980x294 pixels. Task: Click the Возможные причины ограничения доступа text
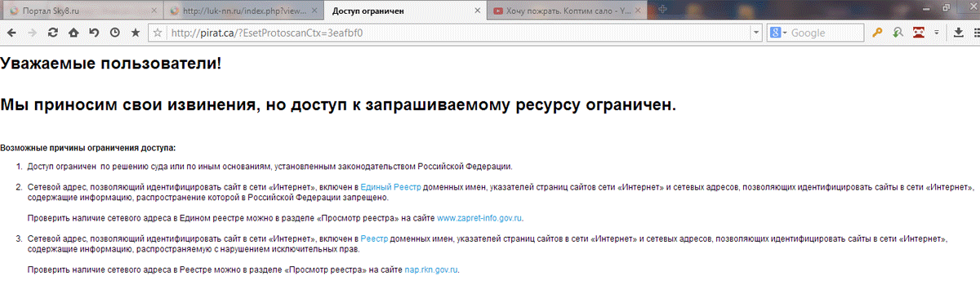[x=87, y=148]
